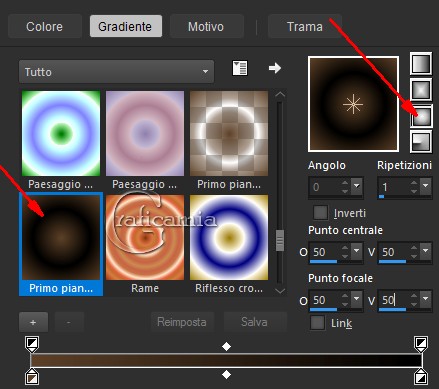Open the Punto centrale V dropdown arrow
The image size is (439, 389).
click(426, 251)
